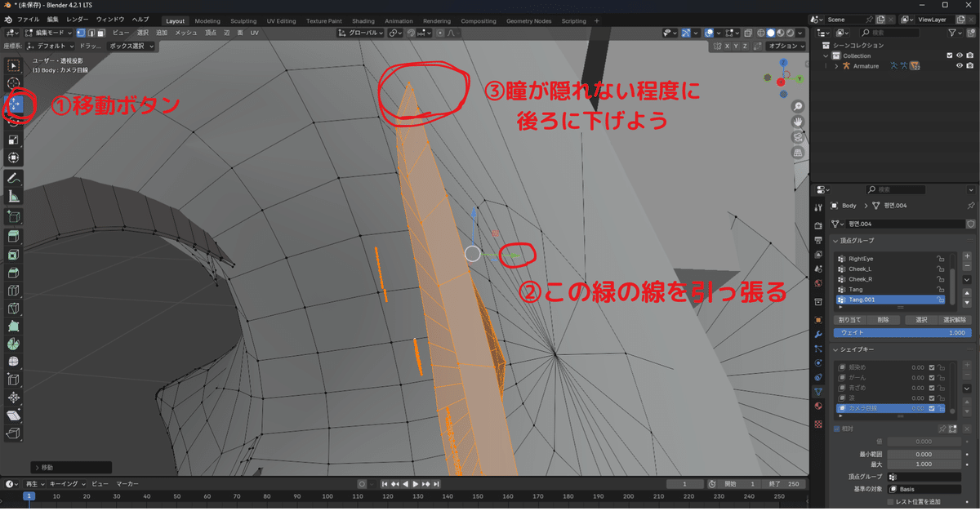Click the viewport pan hand icon
Image resolution: width=980 pixels, height=511 pixels.
pyautogui.click(x=798, y=122)
